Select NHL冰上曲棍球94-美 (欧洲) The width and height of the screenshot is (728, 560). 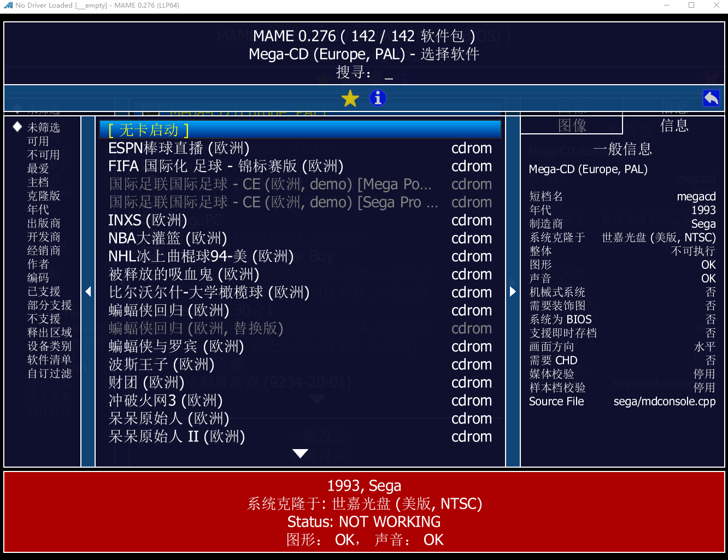click(x=300, y=256)
